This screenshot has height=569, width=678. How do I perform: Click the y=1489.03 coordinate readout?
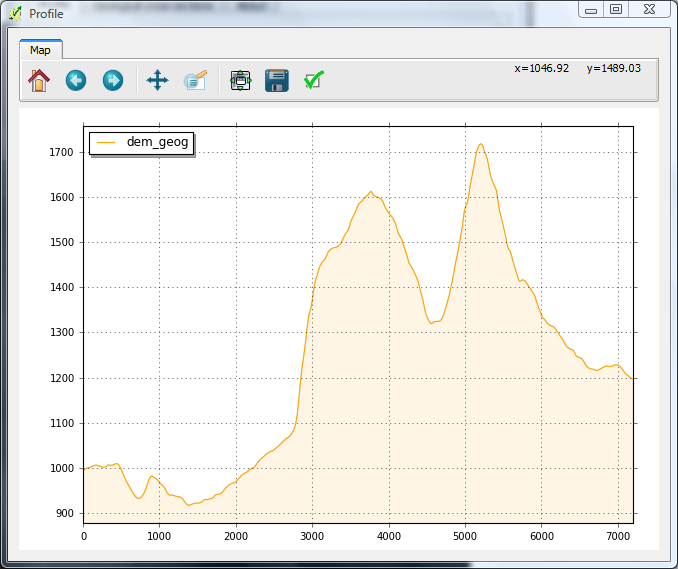tap(614, 68)
